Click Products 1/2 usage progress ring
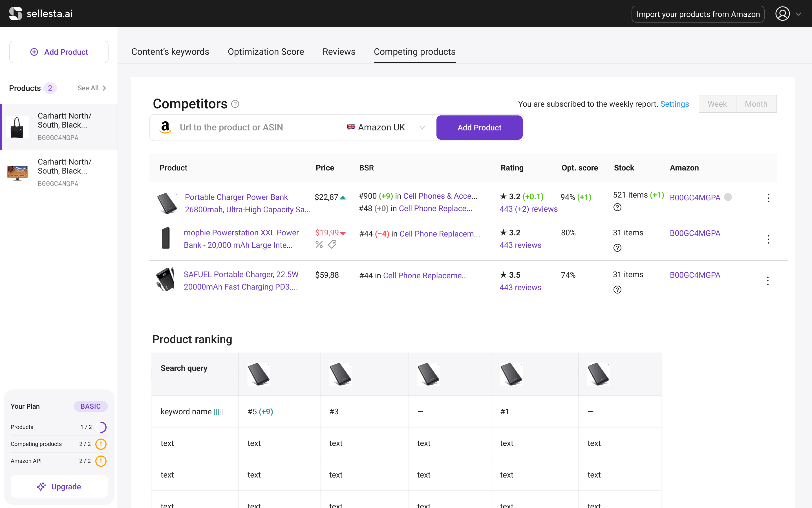812x508 pixels. click(x=101, y=427)
